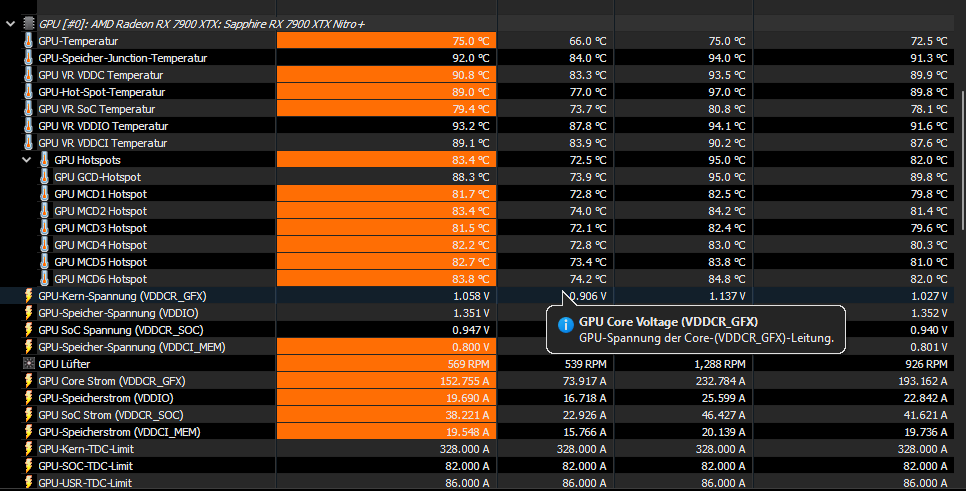Select the GPU-Kern-Spannung (VDDCR_GFX) row label
This screenshot has width=966, height=491.
click(x=122, y=296)
